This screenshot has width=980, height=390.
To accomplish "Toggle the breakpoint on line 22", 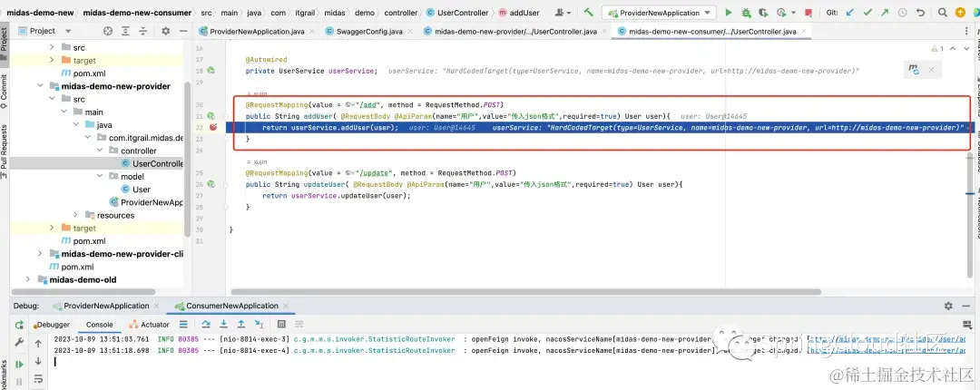I will point(212,127).
